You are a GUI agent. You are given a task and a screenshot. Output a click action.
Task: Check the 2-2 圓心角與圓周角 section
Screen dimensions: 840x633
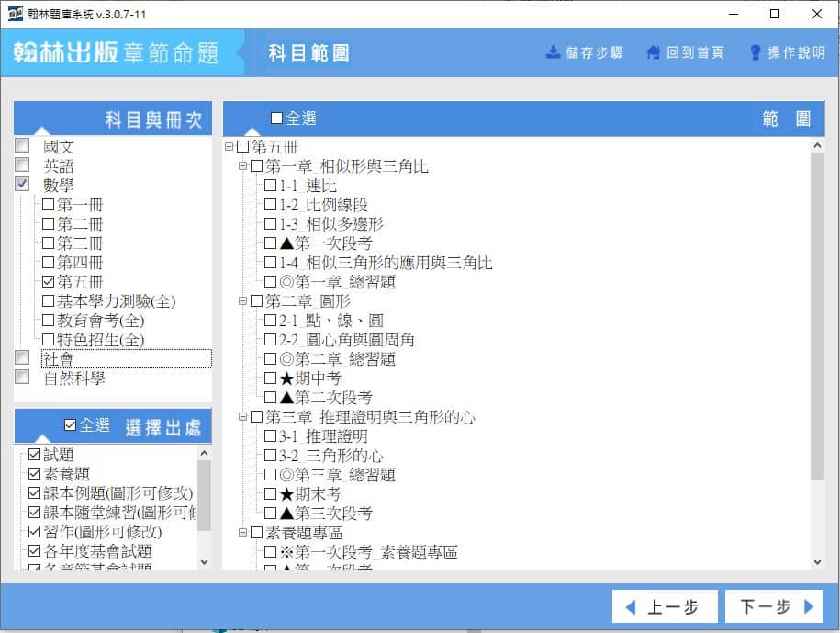271,340
